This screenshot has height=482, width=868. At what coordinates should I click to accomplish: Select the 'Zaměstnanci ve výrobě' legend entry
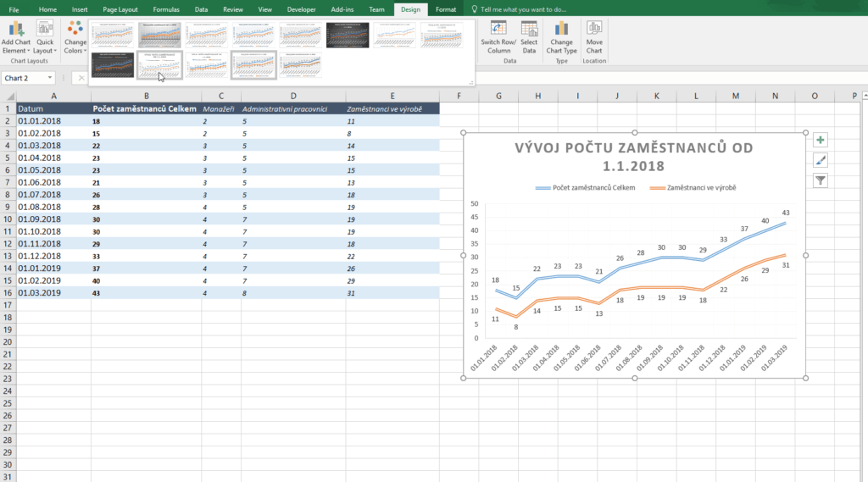click(695, 187)
